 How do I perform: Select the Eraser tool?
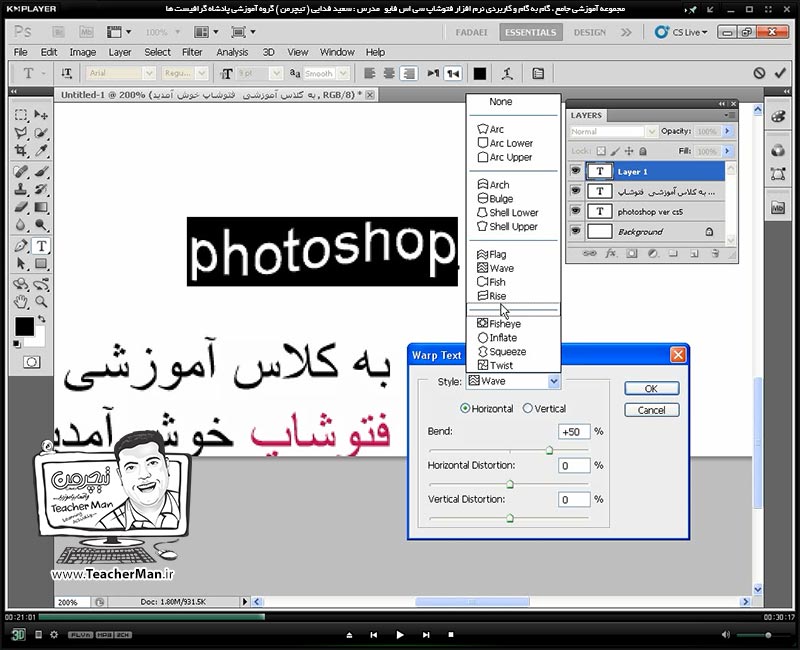click(x=20, y=207)
